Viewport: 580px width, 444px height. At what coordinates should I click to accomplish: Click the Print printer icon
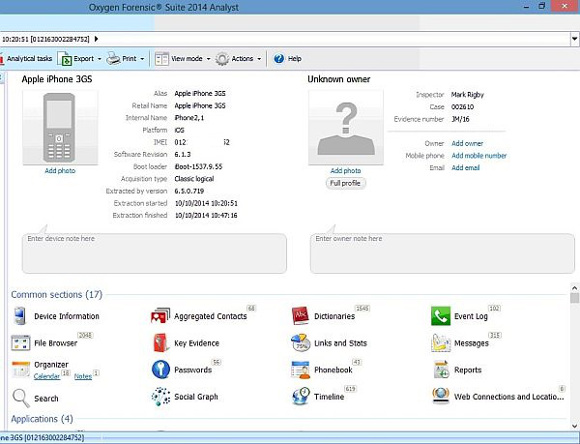113,59
